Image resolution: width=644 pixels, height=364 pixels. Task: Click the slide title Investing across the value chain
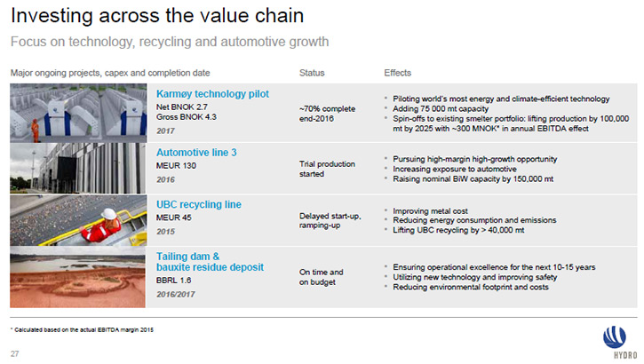(157, 16)
